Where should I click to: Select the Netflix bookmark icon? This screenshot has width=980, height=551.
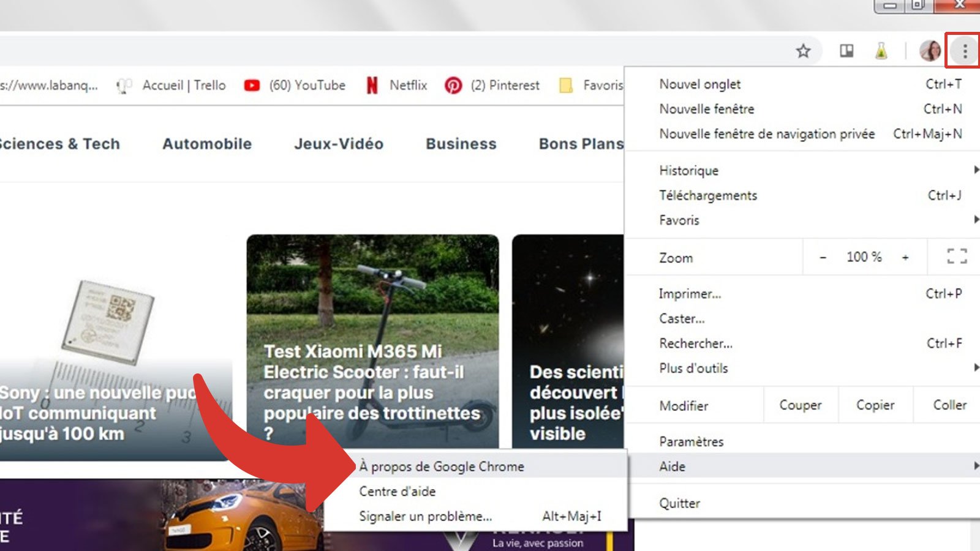click(372, 85)
